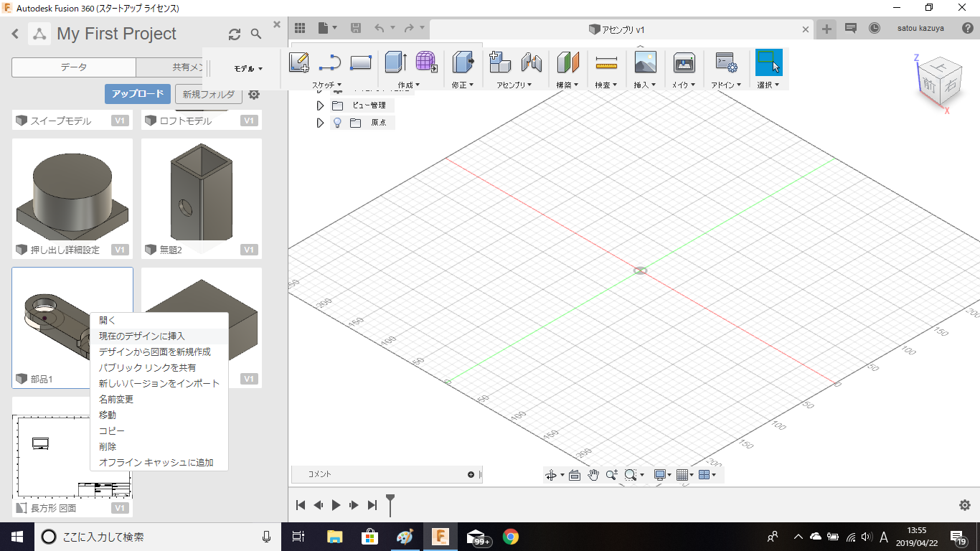This screenshot has height=551, width=980.
Task: Open a new design tab
Action: point(827,29)
